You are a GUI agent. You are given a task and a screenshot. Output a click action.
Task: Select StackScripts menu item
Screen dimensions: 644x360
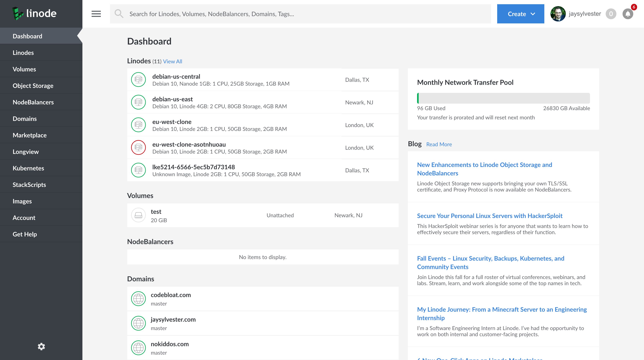click(x=29, y=185)
